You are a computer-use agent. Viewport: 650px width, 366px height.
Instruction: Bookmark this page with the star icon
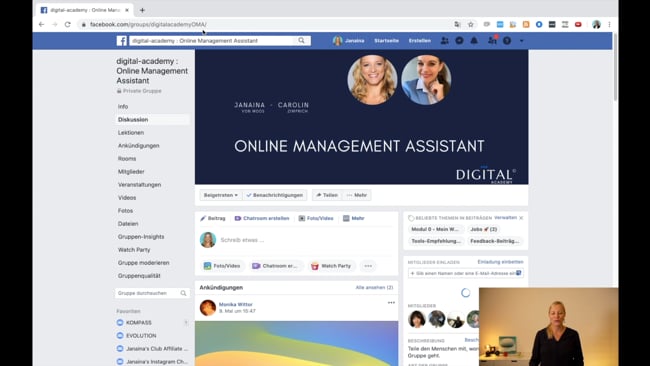click(471, 24)
